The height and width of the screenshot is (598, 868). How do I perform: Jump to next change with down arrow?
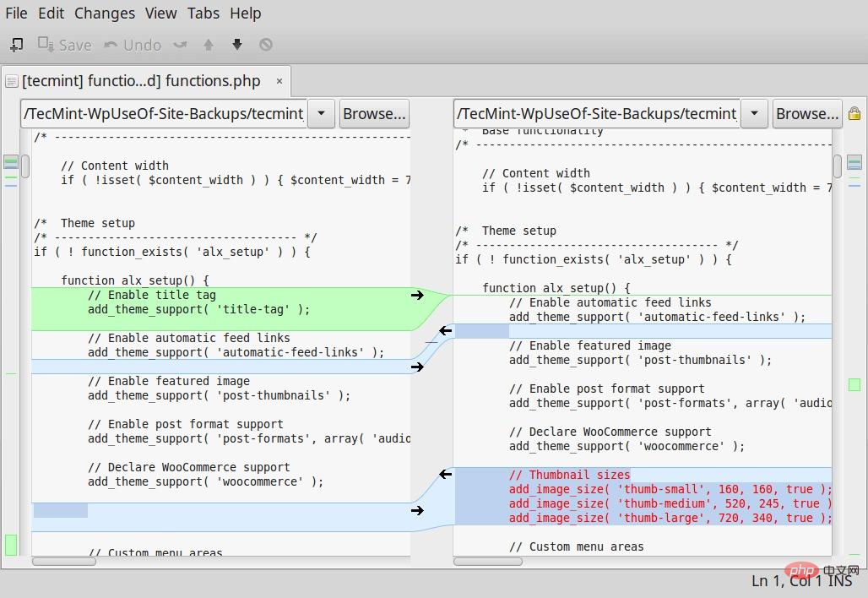tap(237, 45)
